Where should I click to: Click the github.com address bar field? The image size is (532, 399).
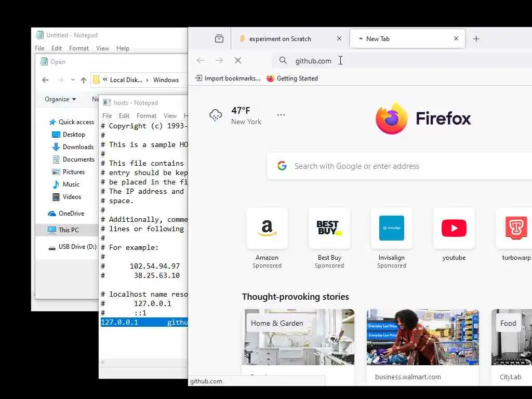(x=402, y=60)
